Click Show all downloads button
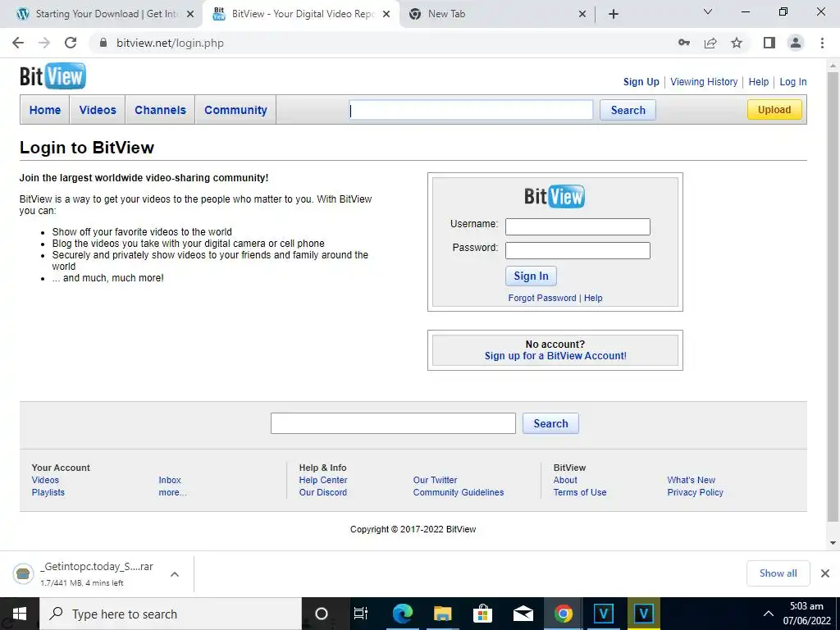The height and width of the screenshot is (630, 840). pyautogui.click(x=778, y=573)
